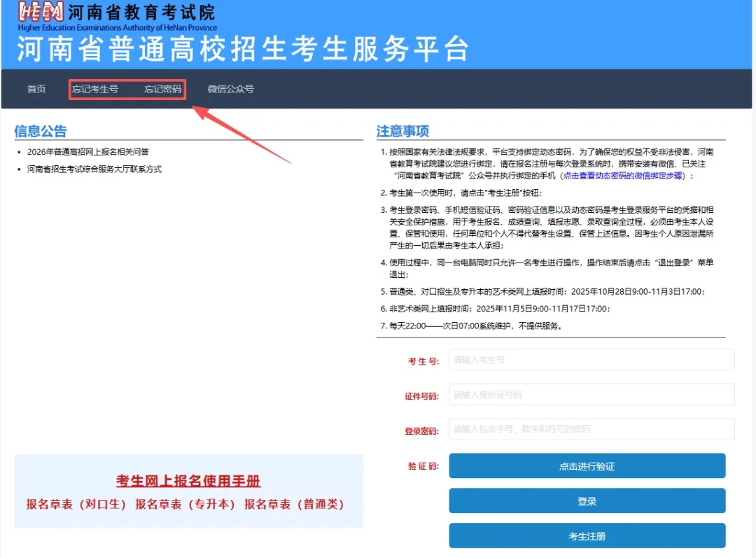Click the 忘记考生号 link
The image size is (756, 558).
click(x=96, y=89)
